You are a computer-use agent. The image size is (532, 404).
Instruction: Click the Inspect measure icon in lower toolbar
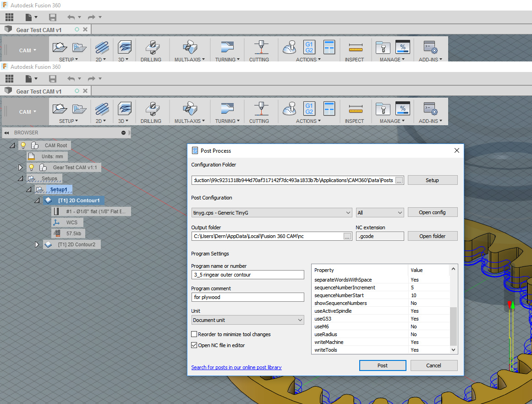(356, 109)
